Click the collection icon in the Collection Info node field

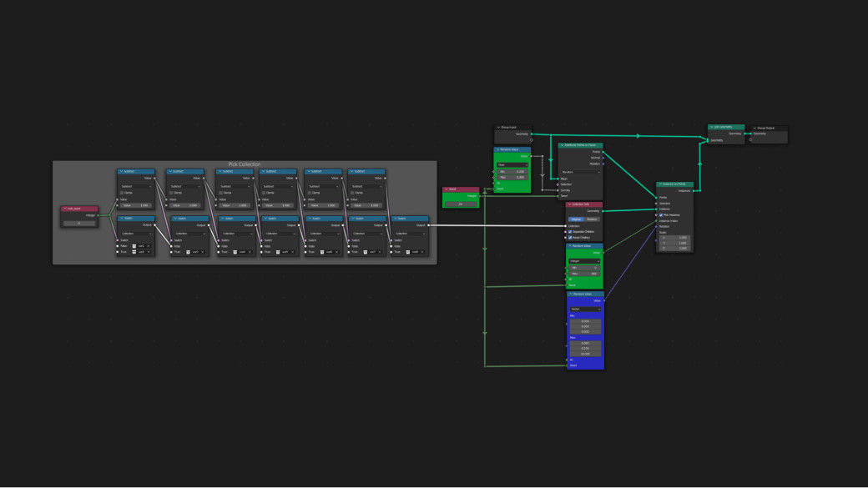576,226
